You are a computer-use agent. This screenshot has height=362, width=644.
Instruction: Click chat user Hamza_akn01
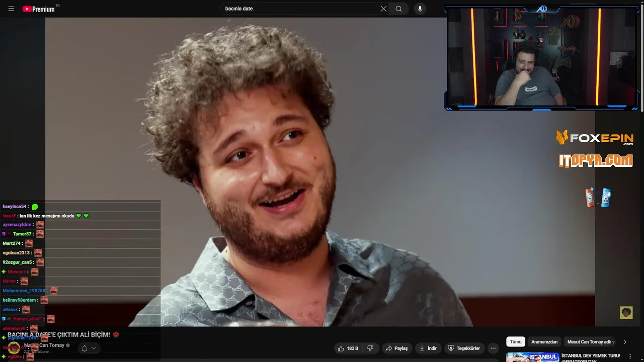(x=27, y=319)
